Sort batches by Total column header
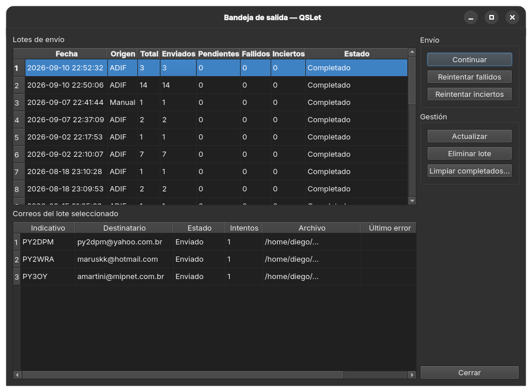 tap(149, 54)
